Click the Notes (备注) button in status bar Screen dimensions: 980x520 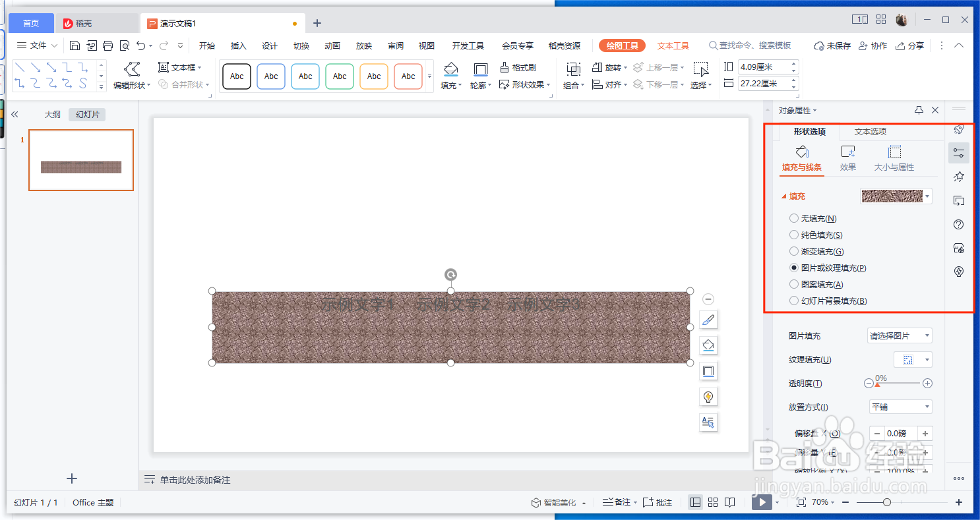click(620, 502)
